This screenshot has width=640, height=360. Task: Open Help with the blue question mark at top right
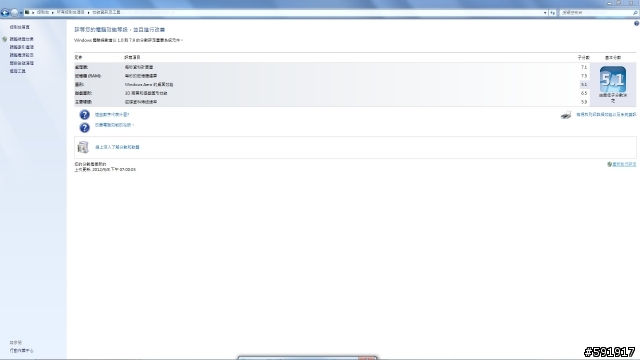[636, 24]
